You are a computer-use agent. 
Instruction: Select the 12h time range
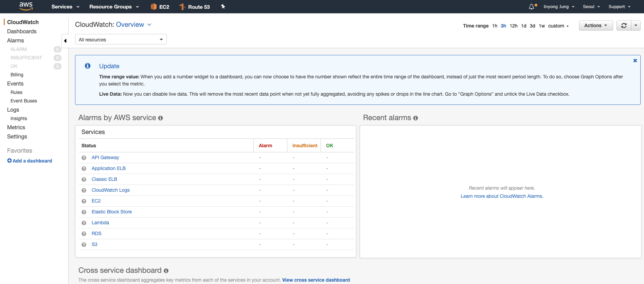point(514,26)
